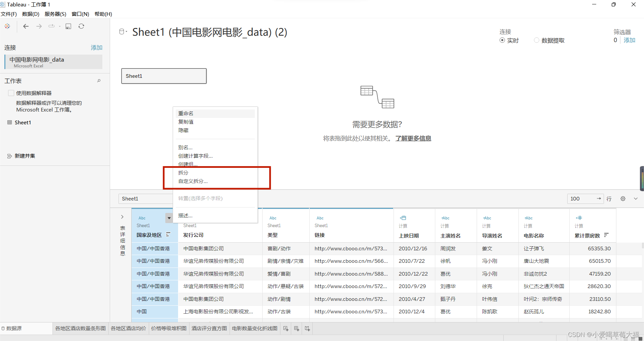Click the Abc type icon above 主演姓名
Screen dimensions: 644x341
(445, 218)
